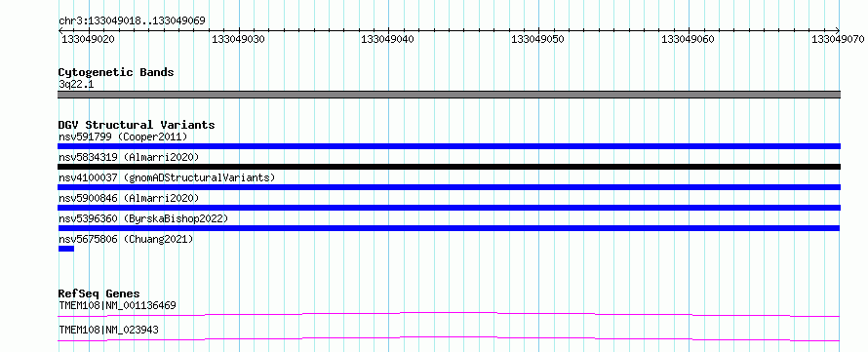Click ruler position 133049040
Image resolution: width=868 pixels, height=352 pixels.
click(x=388, y=39)
